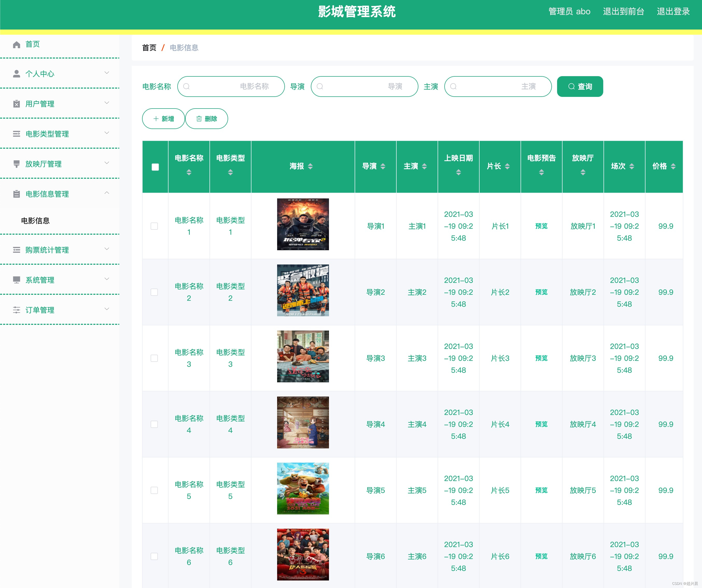The image size is (702, 588).
Task: Click the person icon beside 个人中心
Action: [x=16, y=74]
